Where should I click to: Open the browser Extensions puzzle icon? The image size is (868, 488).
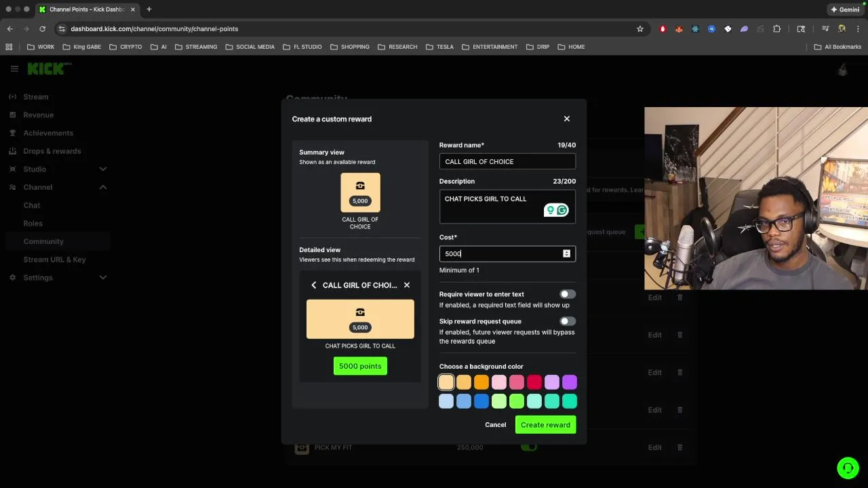[x=776, y=29]
